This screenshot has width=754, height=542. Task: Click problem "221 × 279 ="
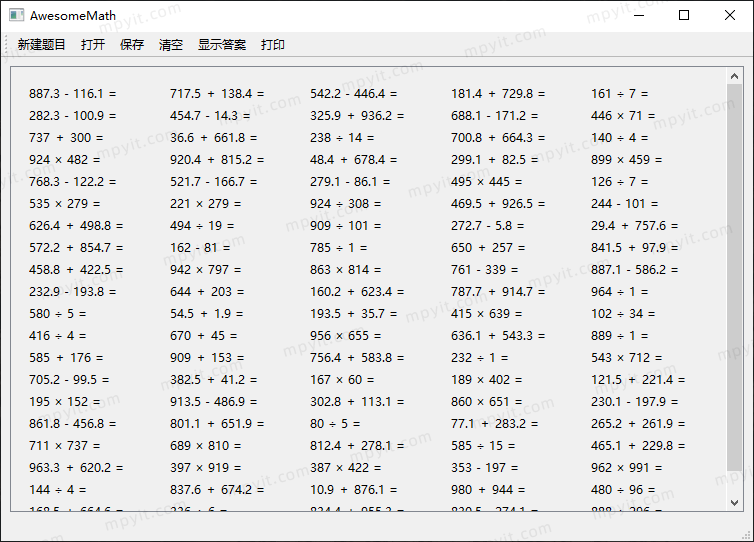[x=205, y=204]
